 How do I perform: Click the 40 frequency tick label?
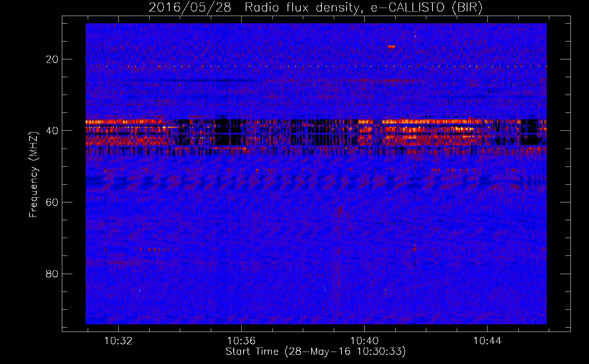point(52,131)
